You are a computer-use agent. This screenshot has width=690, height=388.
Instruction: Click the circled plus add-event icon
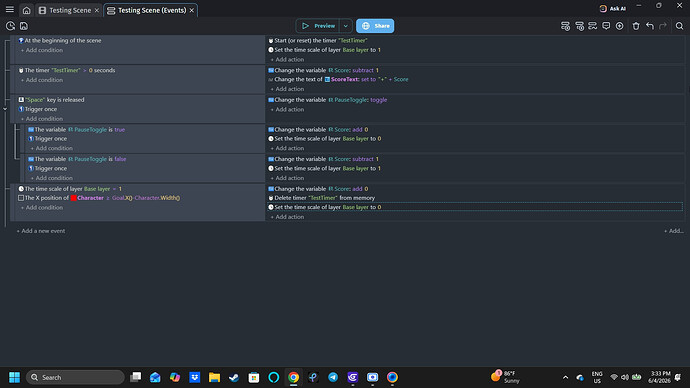tap(620, 26)
